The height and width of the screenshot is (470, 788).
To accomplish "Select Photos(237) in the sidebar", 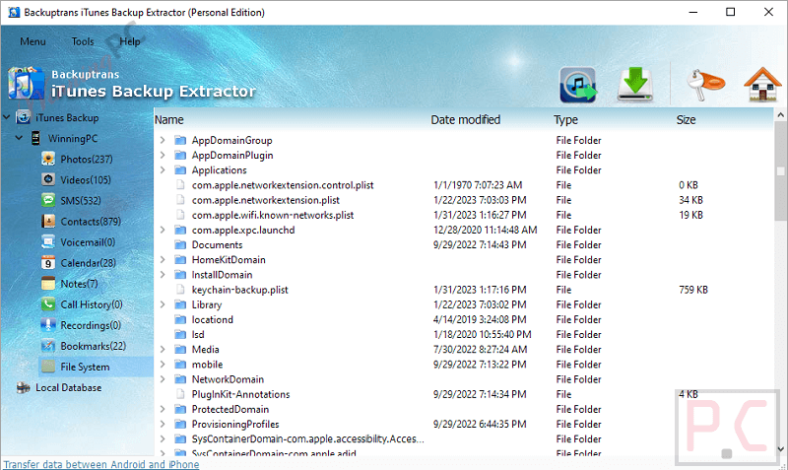I will [x=86, y=159].
